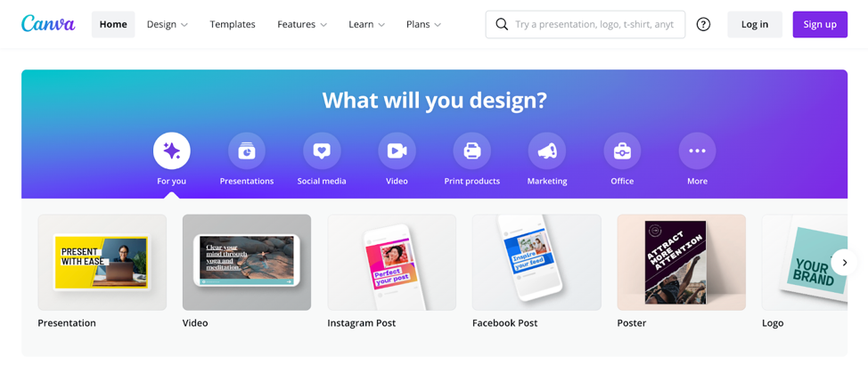This screenshot has width=868, height=382.
Task: Open the Templates menu item
Action: click(x=233, y=24)
